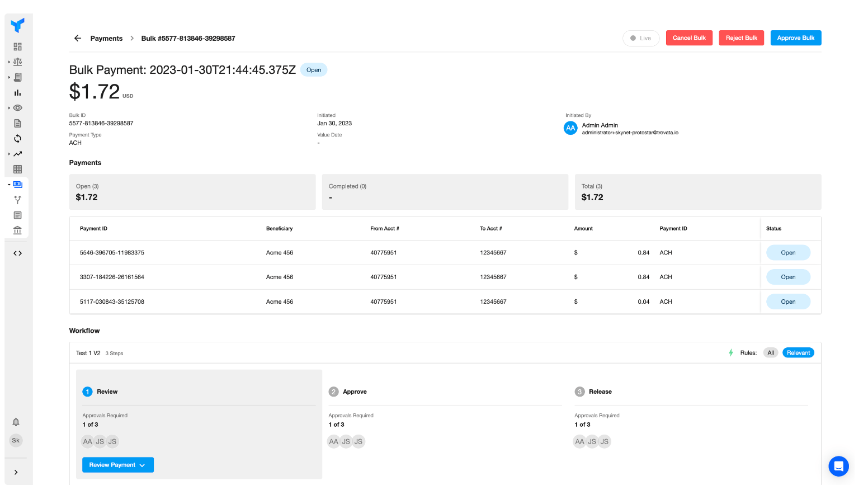The height and width of the screenshot is (490, 868).
Task: Open the payments cash icon in sidebar
Action: [x=17, y=184]
